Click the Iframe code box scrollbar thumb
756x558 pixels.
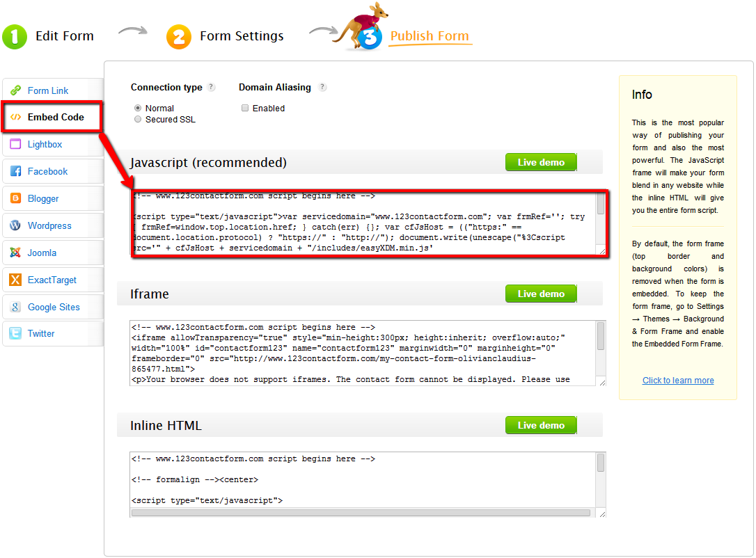point(601,336)
